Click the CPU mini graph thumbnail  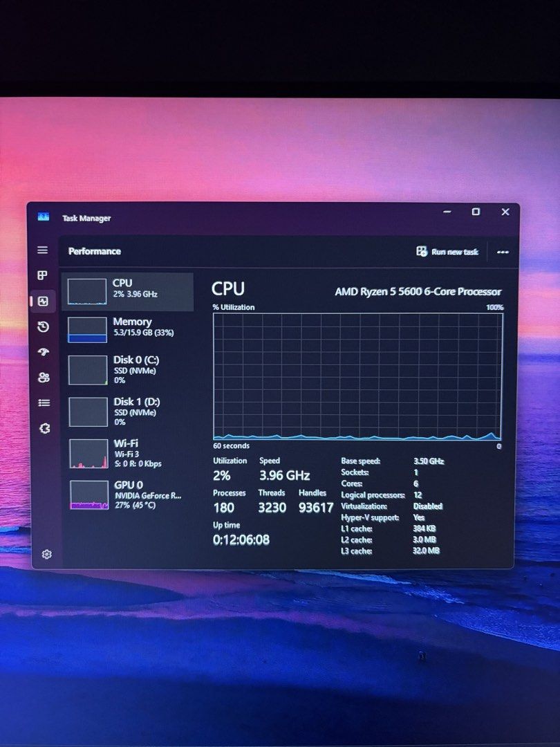point(86,292)
